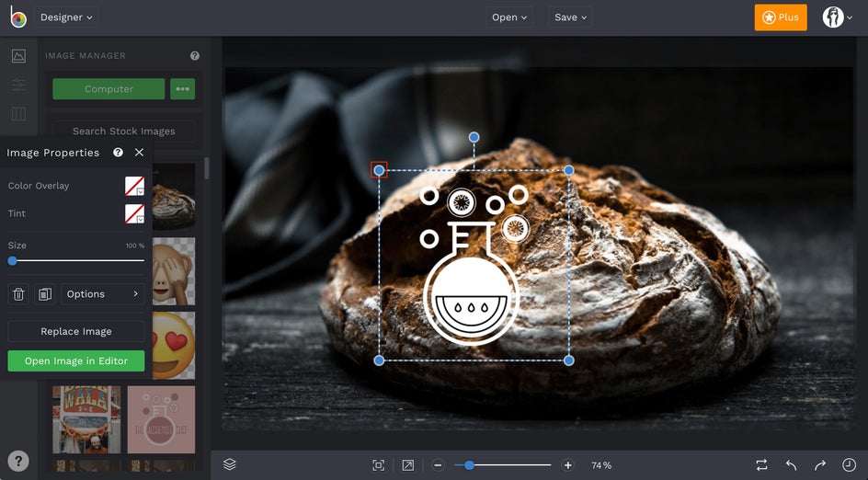Click the undo arrow icon

click(791, 465)
